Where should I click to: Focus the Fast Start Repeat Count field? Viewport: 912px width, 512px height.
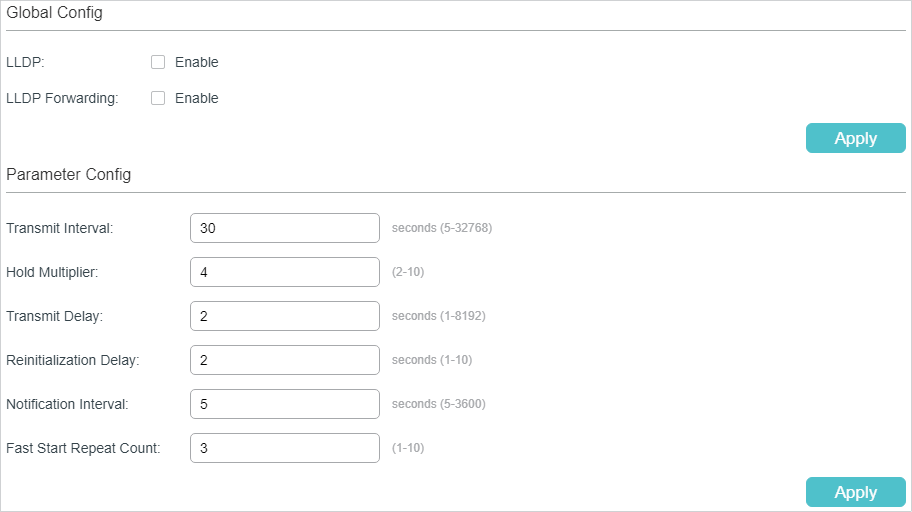[x=285, y=448]
